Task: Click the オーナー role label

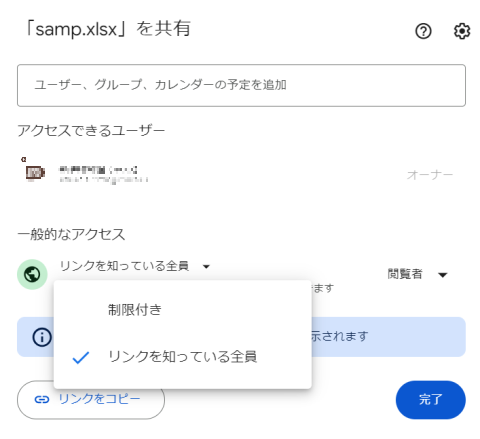Action: coord(430,174)
